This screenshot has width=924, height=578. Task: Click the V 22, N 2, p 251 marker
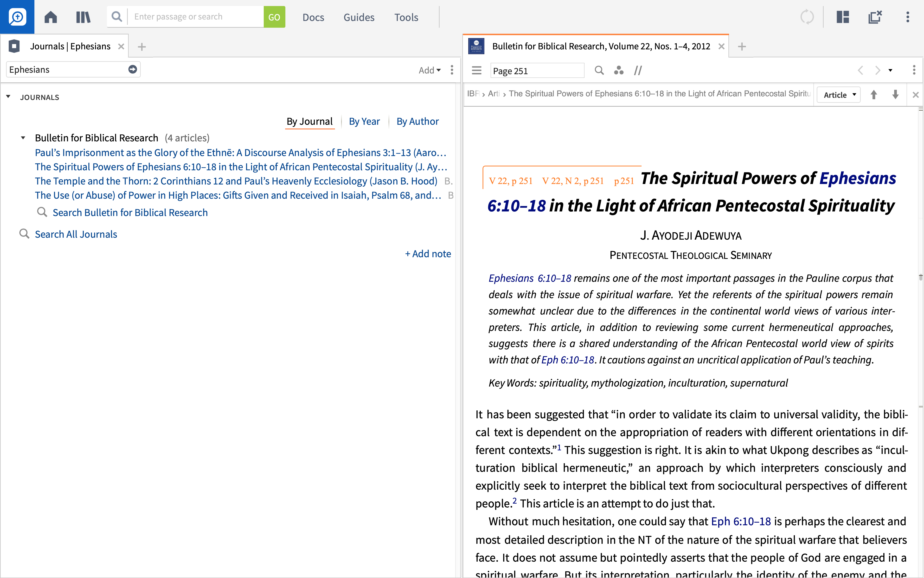[x=573, y=181]
